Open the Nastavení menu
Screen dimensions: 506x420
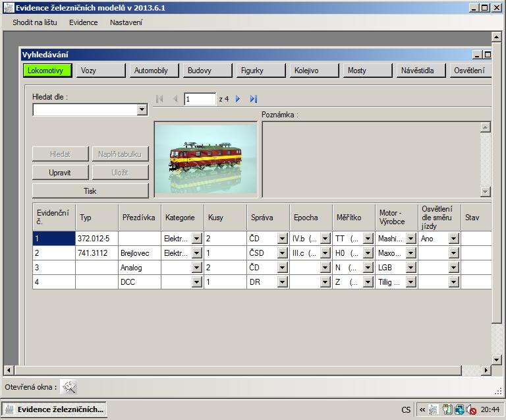coord(126,22)
